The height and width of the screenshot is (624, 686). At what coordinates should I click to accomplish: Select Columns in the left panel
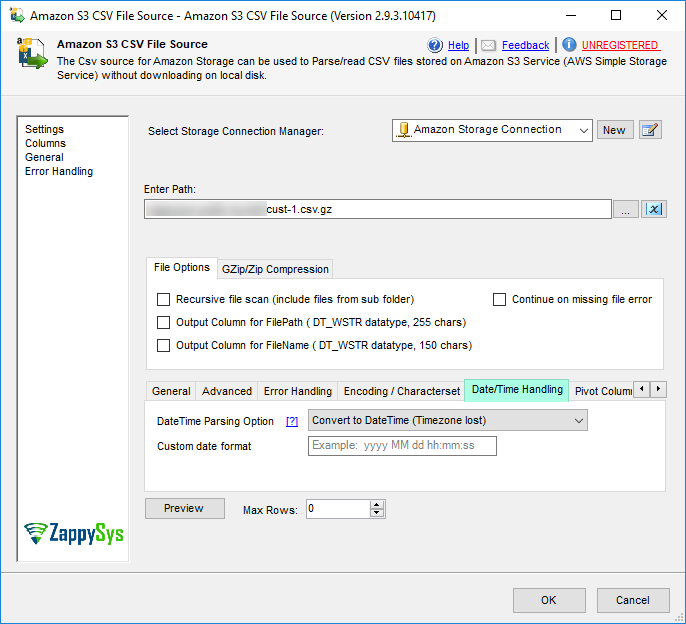click(x=45, y=143)
